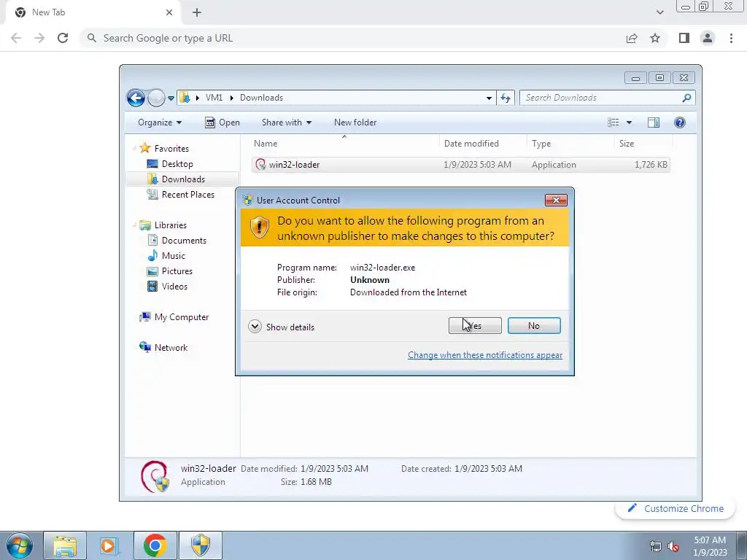Viewport: 747px width, 560px height.
Task: Click No in User Account Control dialog
Action: (x=534, y=326)
